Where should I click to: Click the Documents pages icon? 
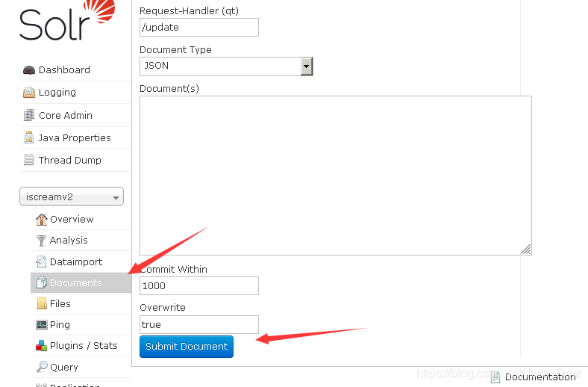(x=41, y=282)
